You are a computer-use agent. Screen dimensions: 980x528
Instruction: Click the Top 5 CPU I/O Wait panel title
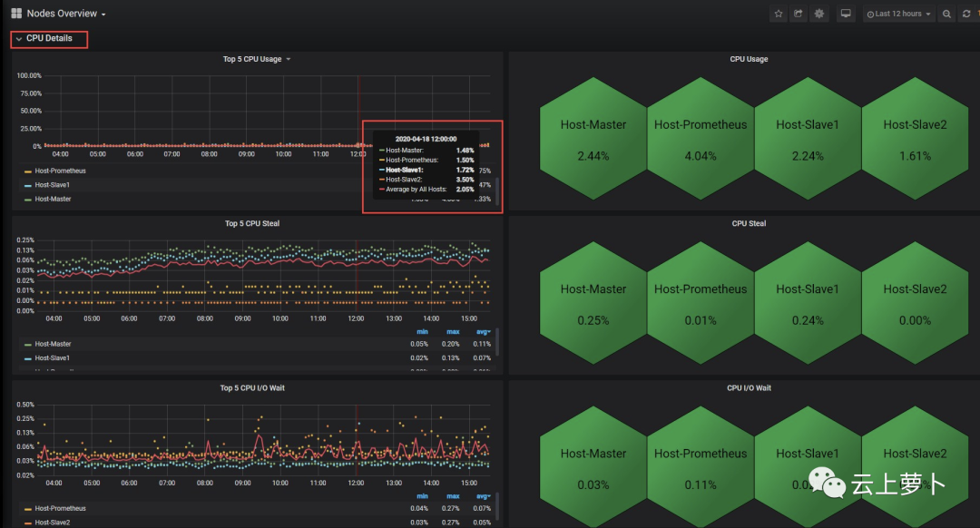(252, 388)
